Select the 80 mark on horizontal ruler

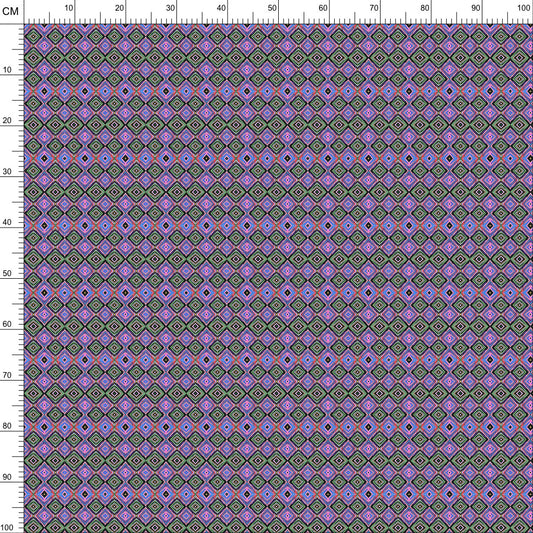coord(425,8)
